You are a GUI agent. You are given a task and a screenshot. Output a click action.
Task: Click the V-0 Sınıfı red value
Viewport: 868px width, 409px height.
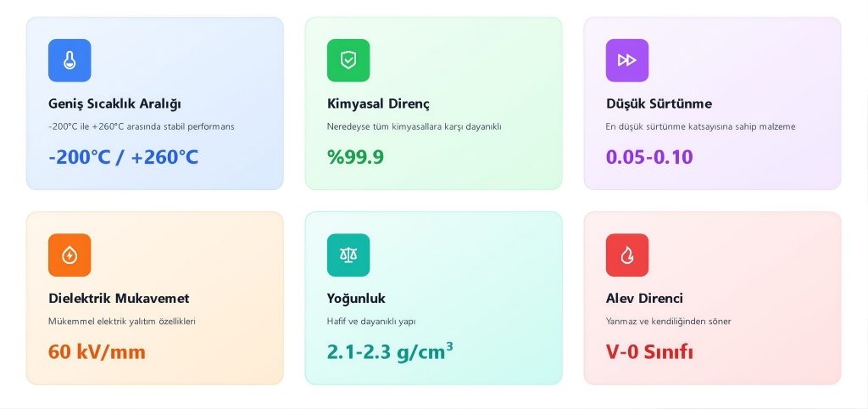[649, 352]
